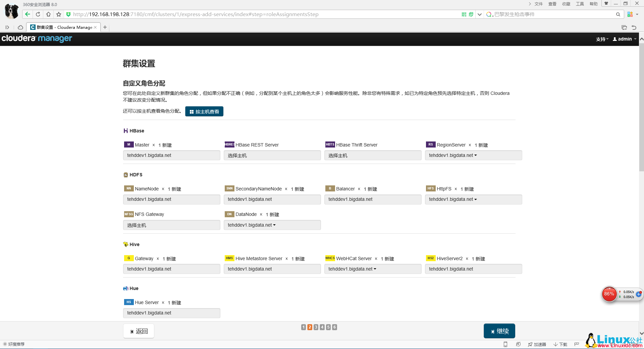This screenshot has height=349, width=644.
Task: Click the 按主机查看 view-by-host button
Action: [x=204, y=111]
